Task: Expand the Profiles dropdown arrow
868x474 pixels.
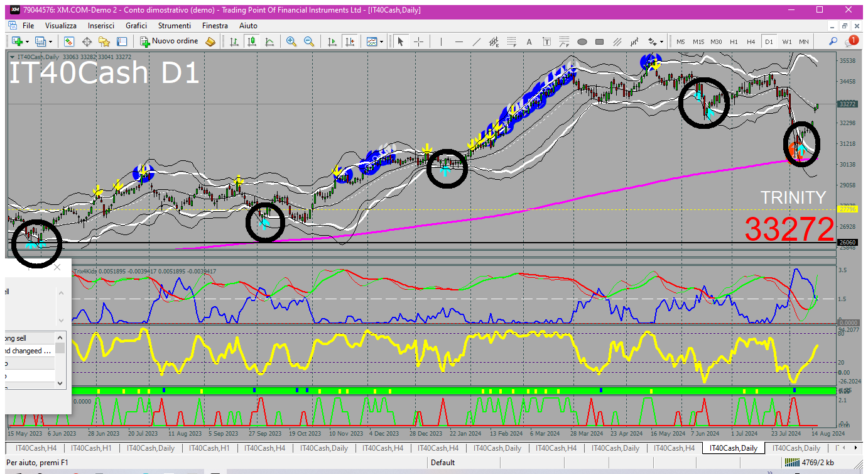Action: [x=51, y=41]
